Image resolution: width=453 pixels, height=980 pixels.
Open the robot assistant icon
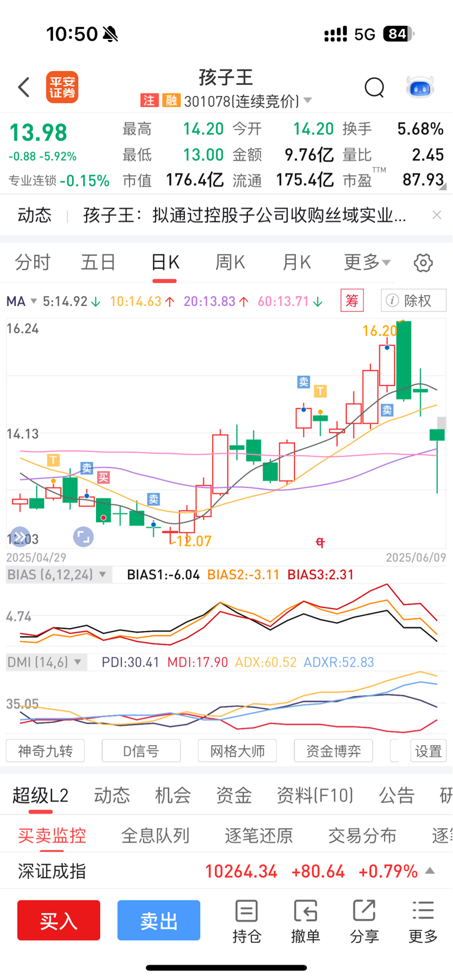420,87
